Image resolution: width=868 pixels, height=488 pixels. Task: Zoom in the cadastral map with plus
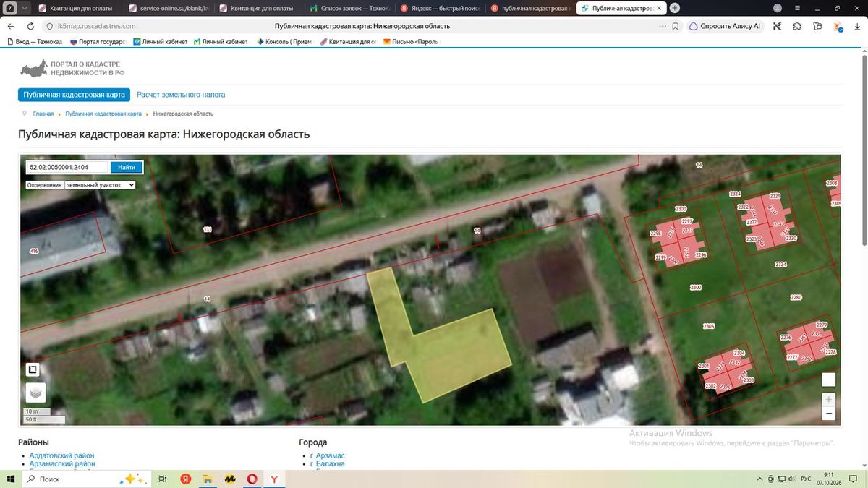click(829, 399)
